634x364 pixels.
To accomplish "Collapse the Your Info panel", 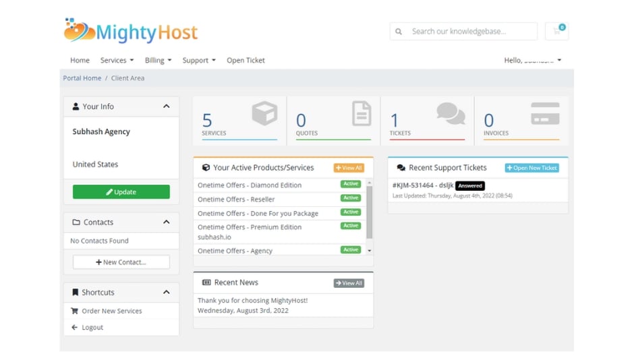I will pos(166,107).
